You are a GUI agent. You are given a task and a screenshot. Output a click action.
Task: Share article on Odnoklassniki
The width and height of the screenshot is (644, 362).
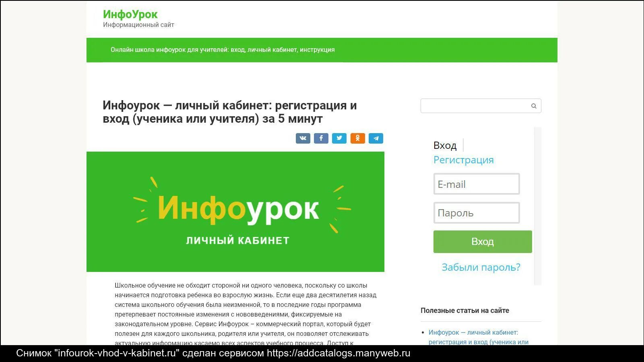coord(357,138)
